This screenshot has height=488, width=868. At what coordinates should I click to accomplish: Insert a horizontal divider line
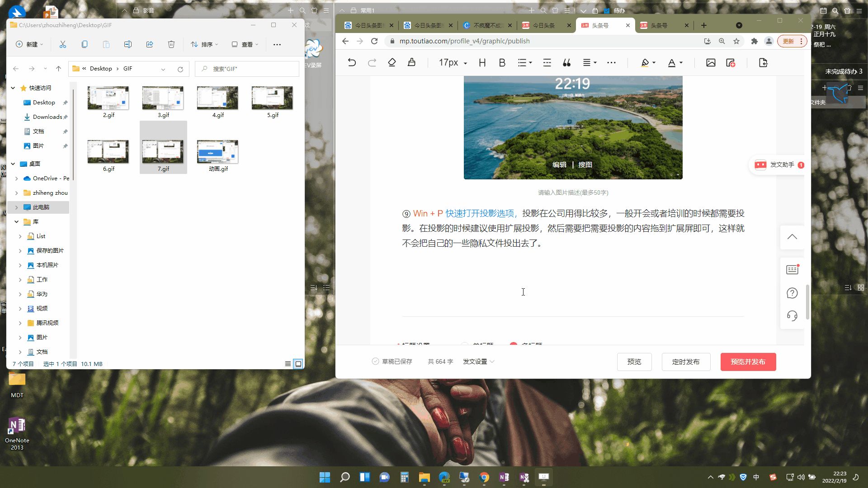(547, 63)
